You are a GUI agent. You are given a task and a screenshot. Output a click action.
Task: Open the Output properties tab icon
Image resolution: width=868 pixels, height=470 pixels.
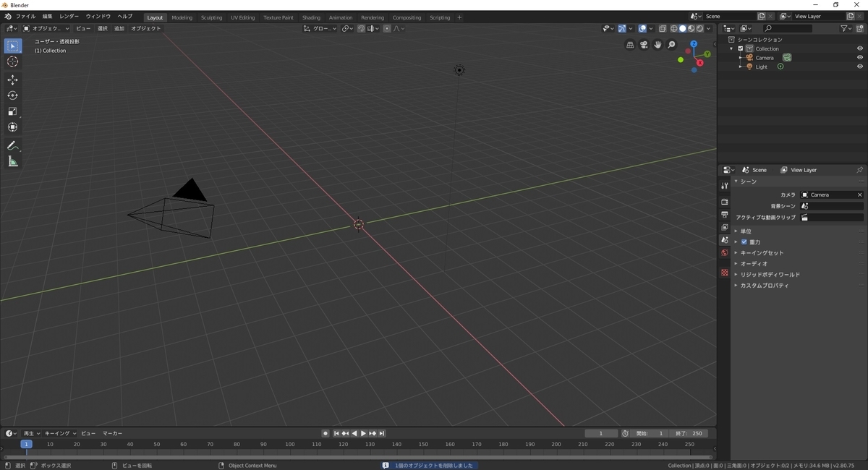724,215
